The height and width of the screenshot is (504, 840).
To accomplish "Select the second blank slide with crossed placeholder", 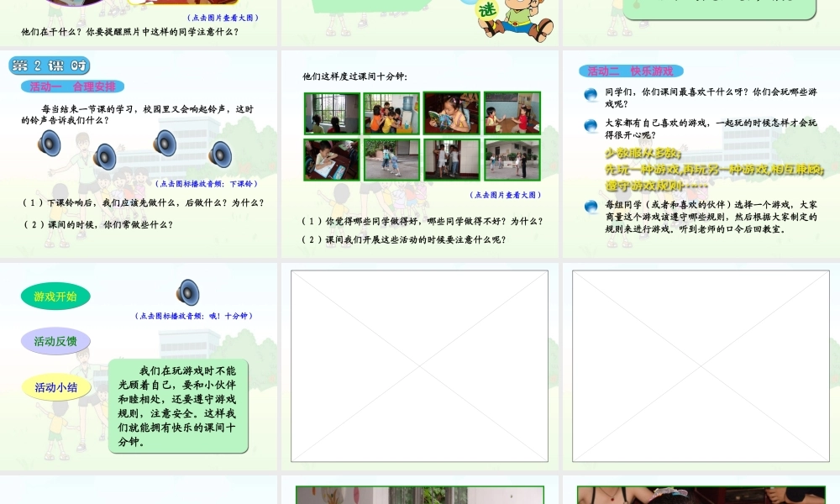I will tap(701, 365).
